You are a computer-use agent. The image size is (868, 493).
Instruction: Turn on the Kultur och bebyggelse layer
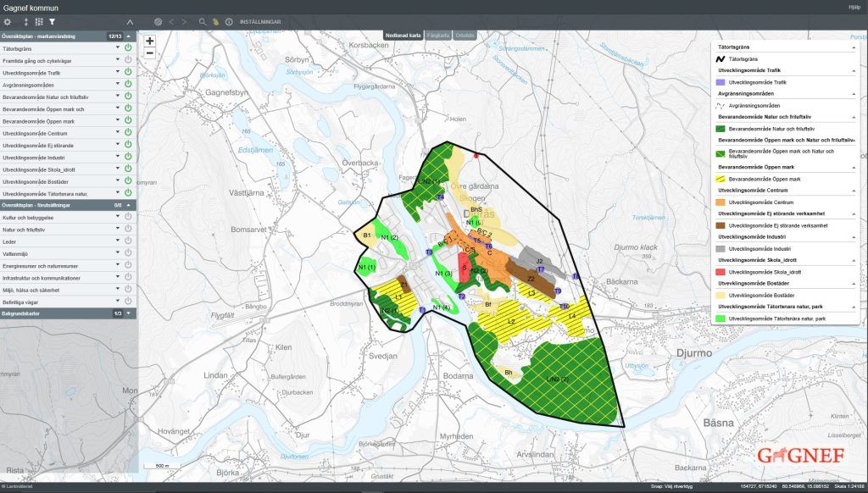[128, 217]
